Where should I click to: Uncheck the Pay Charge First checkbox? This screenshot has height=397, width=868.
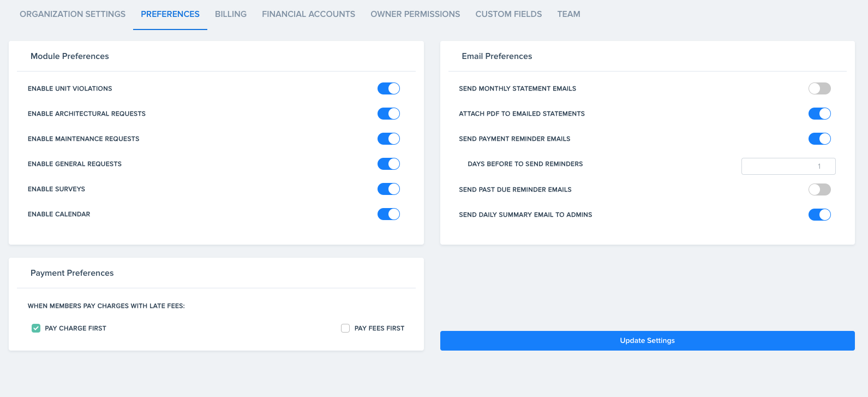(36, 328)
